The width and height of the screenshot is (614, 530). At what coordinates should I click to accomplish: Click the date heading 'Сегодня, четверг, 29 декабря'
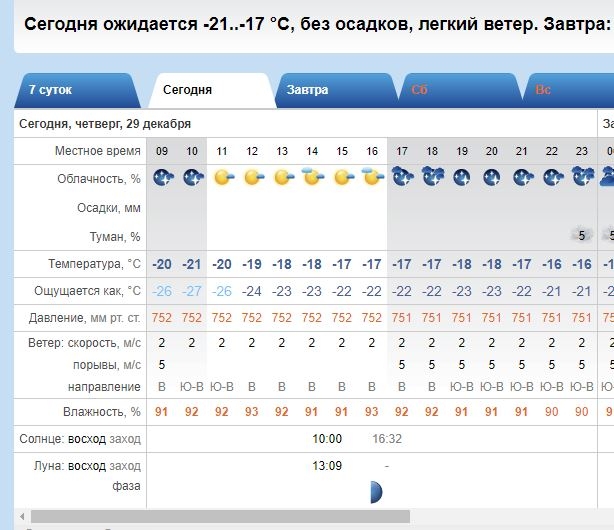tap(105, 124)
